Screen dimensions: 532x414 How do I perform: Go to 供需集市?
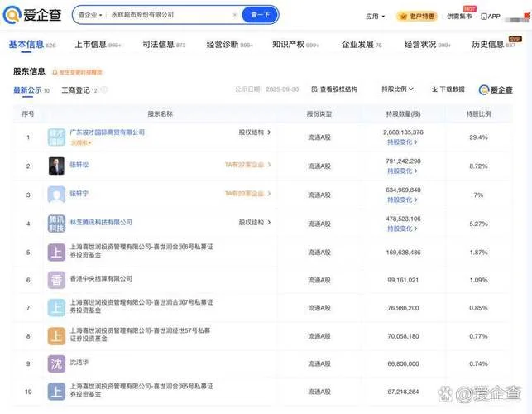[x=459, y=16]
